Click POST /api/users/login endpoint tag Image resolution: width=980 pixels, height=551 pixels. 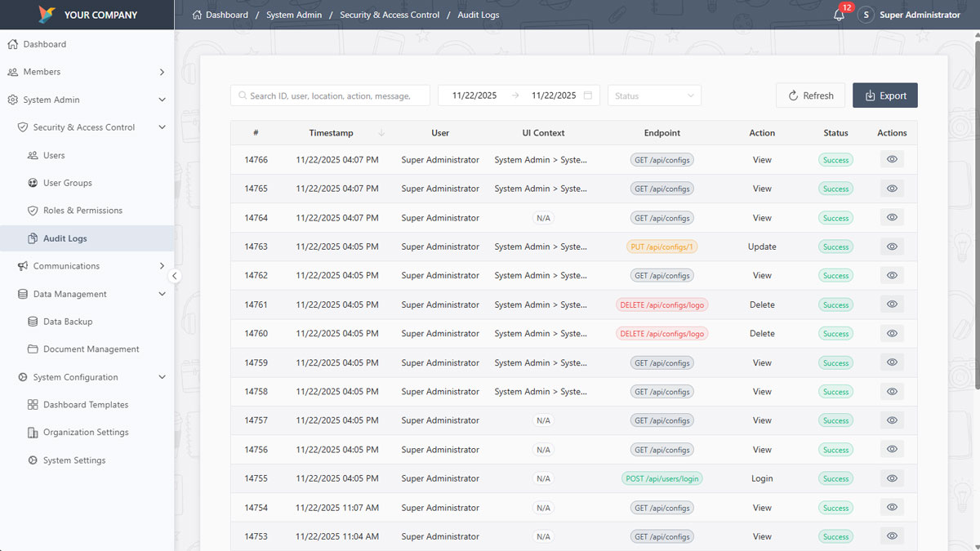662,478
